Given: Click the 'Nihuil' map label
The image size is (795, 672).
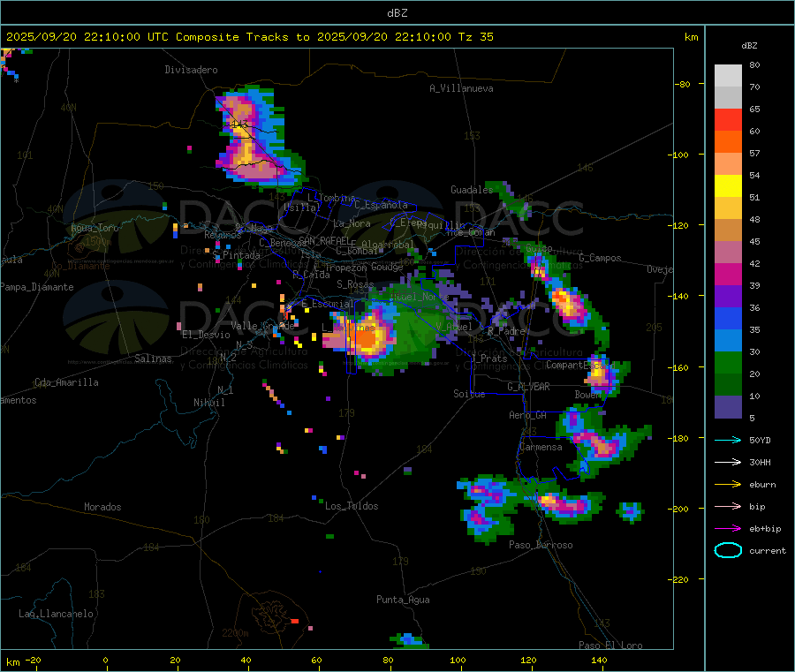Looking at the screenshot, I should (x=208, y=403).
